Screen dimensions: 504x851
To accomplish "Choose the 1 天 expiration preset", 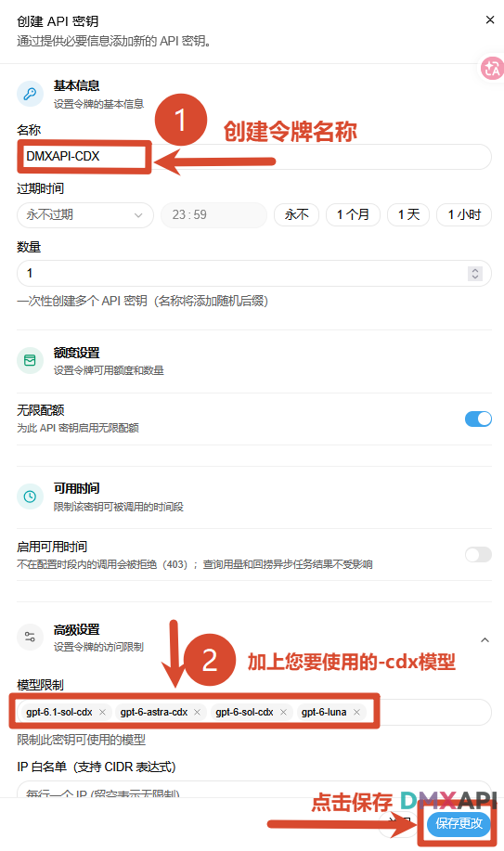I will coord(408,215).
